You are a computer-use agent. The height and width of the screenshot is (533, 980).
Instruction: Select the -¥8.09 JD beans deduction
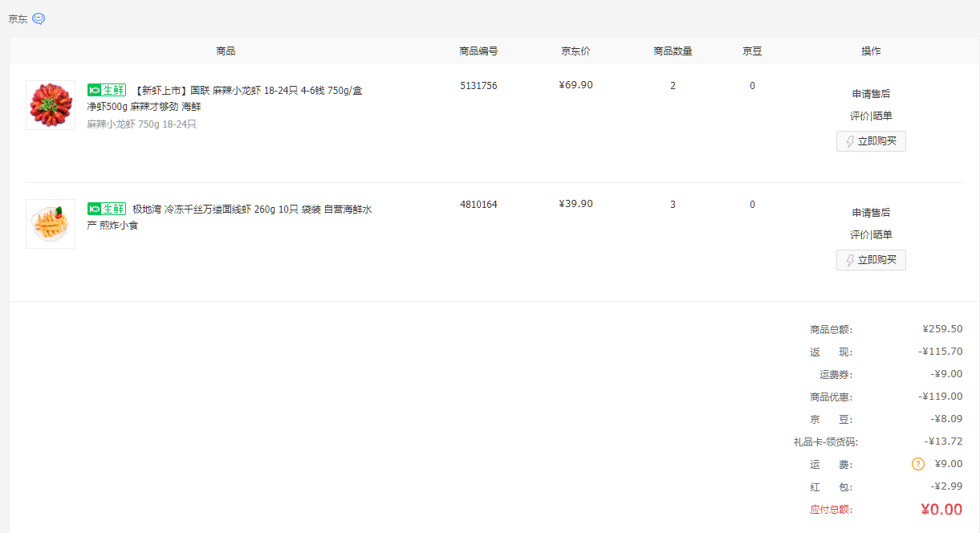947,419
